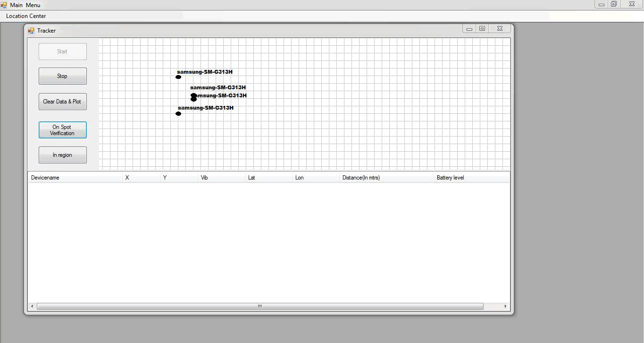This screenshot has height=343, width=644.
Task: Click the Tracker window icon
Action: (31, 31)
